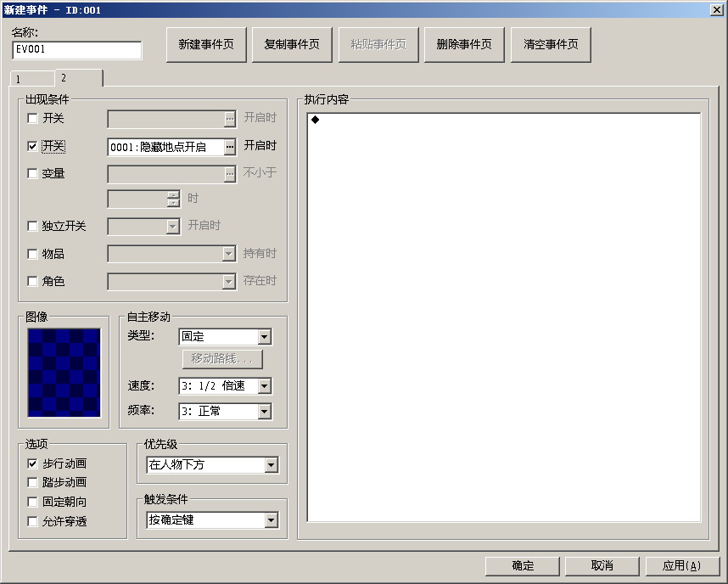Select event page tab 2
Image resolution: width=728 pixels, height=584 pixels.
(79, 77)
